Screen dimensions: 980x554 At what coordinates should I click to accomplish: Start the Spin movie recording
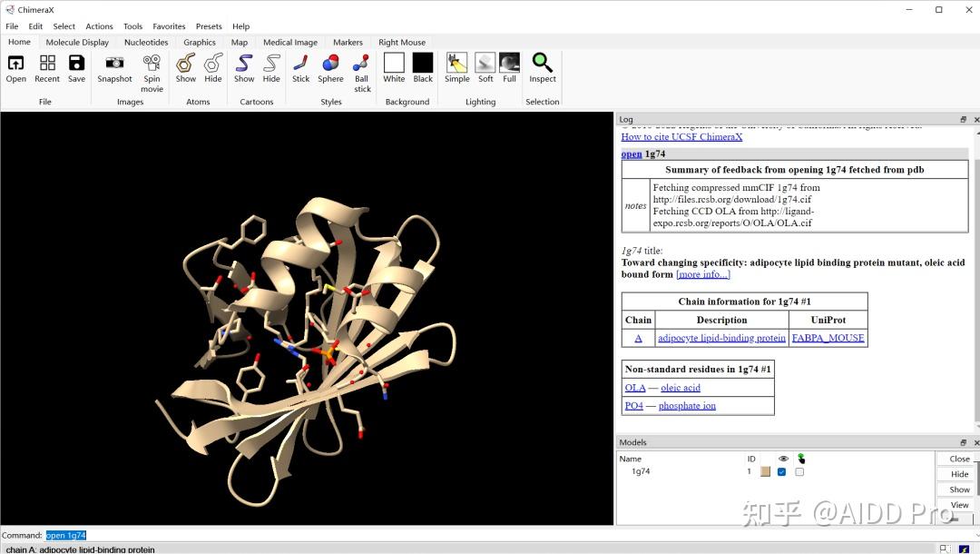pos(152,64)
